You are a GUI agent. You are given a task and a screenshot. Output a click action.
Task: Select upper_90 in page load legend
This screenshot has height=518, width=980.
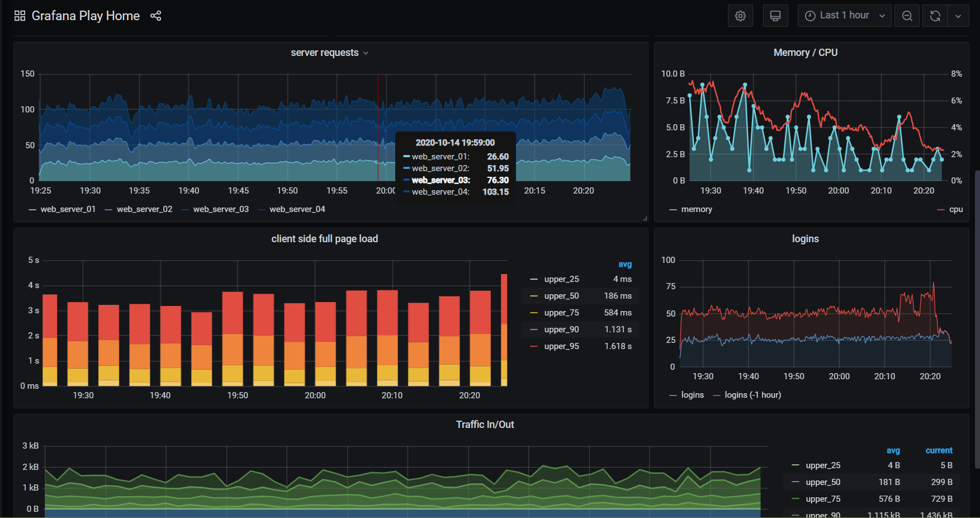562,329
